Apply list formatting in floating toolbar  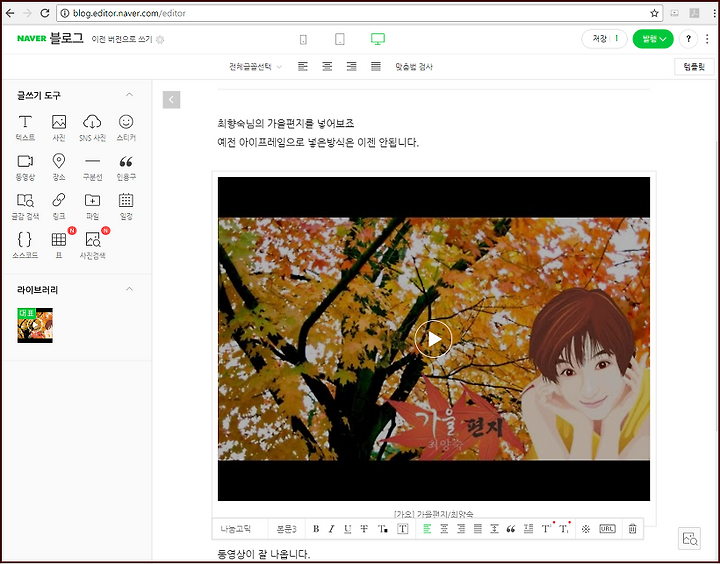pyautogui.click(x=529, y=529)
